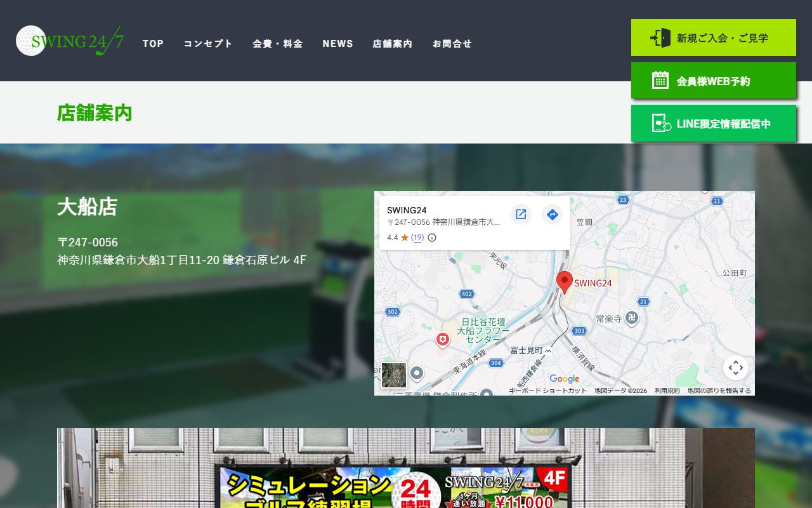Screen dimensions: 812x508
Task: Click phone icon on LINE button
Action: point(661,123)
